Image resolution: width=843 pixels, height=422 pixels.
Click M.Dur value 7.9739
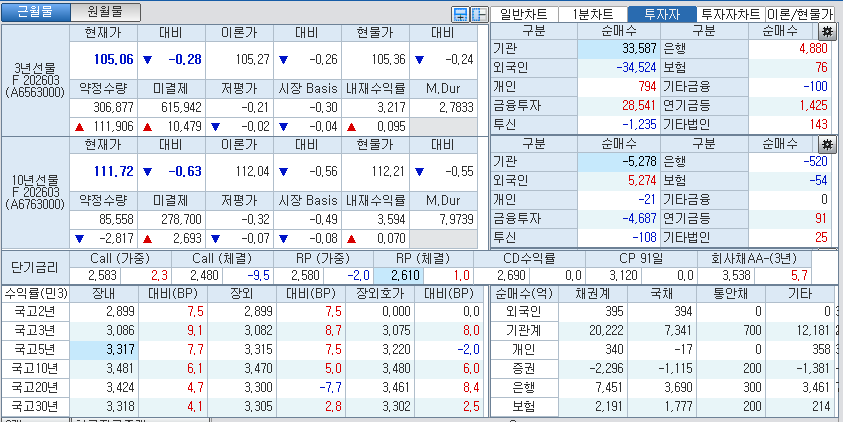[x=443, y=219]
